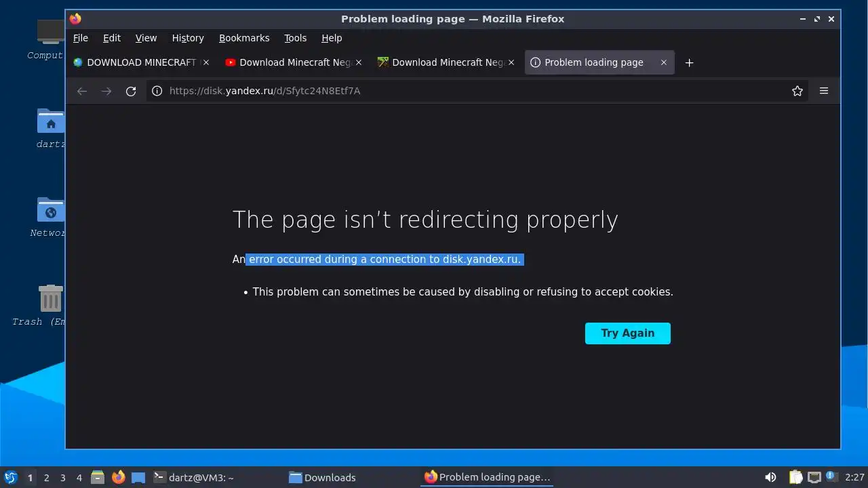
Task: Open a new tab with the plus button
Action: pos(689,62)
